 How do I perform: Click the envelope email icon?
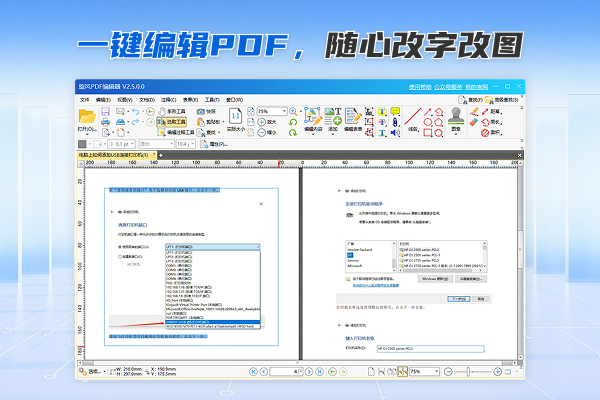(120, 111)
